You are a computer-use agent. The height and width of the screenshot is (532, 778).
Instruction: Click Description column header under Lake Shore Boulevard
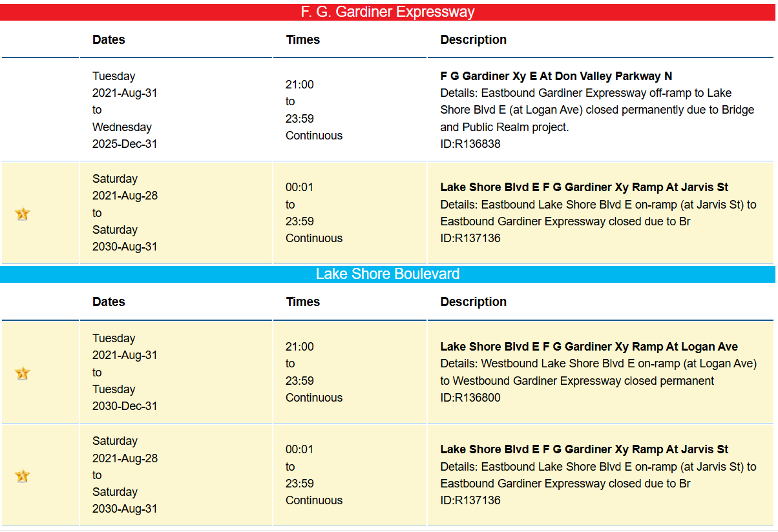coord(473,302)
